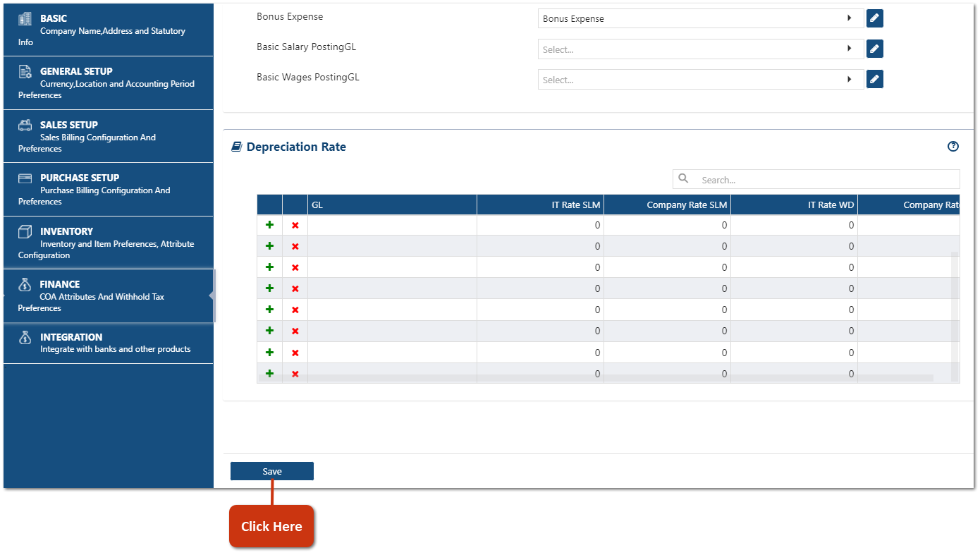
Task: Expand the Basic Salary PostingGL dropdown
Action: click(701, 49)
